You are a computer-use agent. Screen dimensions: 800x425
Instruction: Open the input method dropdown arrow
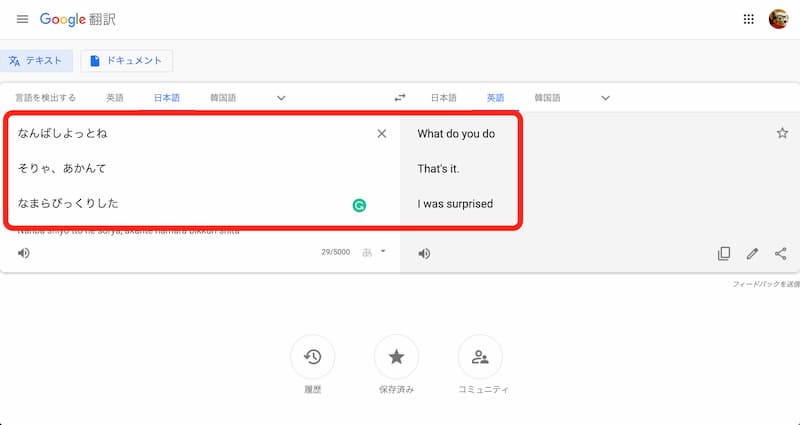tap(383, 252)
